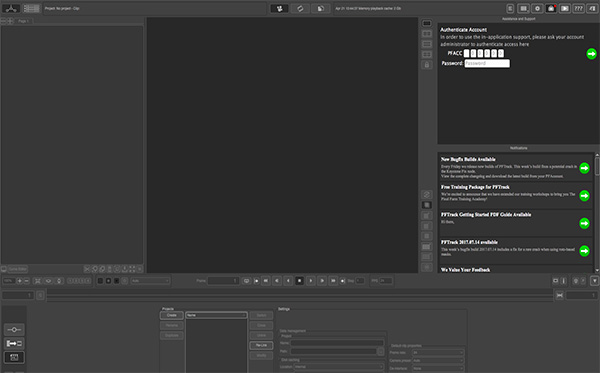
Task: Click zoom in plus button
Action: (20, 281)
